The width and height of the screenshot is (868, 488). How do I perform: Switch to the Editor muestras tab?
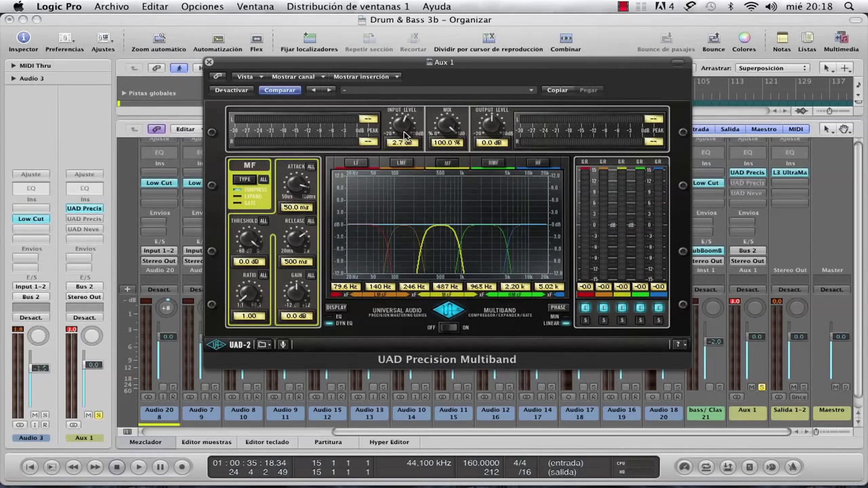click(x=206, y=442)
